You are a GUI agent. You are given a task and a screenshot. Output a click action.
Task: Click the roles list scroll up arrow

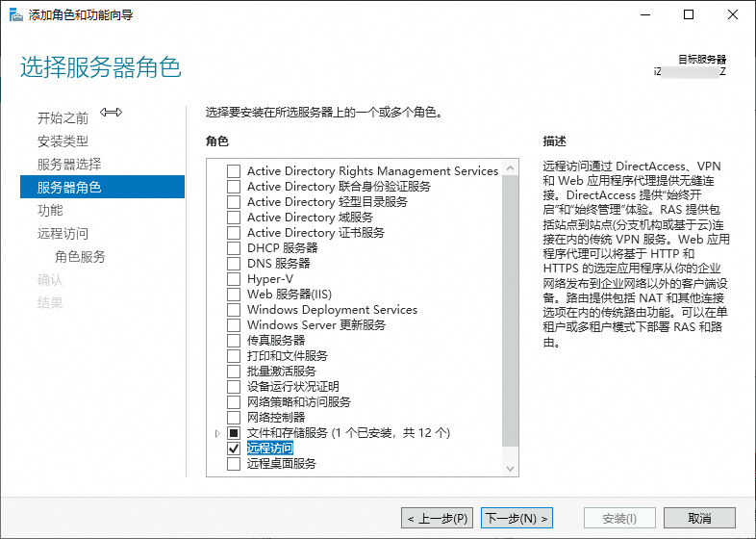(x=510, y=167)
